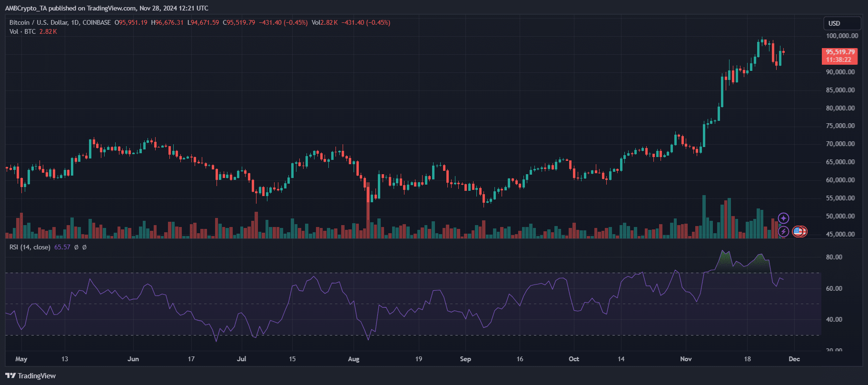Click the RSI (14, close) indicator legend

coord(30,247)
